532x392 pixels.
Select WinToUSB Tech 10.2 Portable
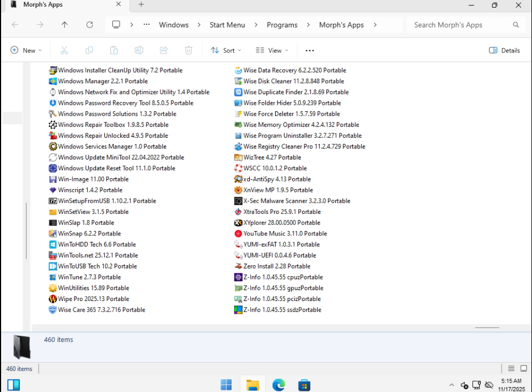(93, 266)
